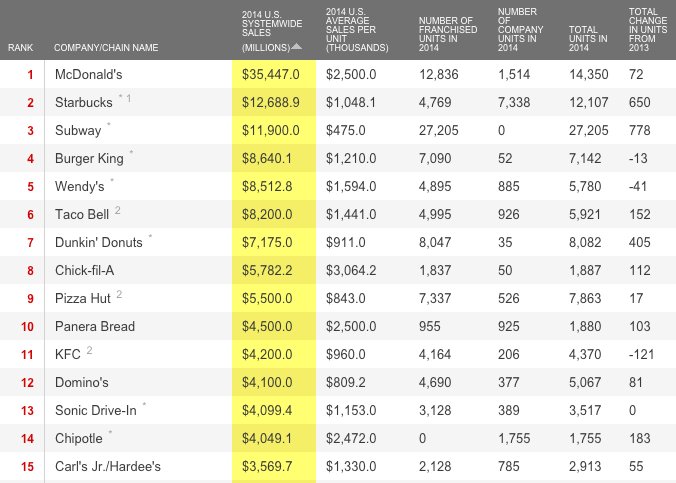Sort by 2014 U.S. Average Sales Per Unit header
Viewport: 676px width, 483px height.
tap(357, 30)
